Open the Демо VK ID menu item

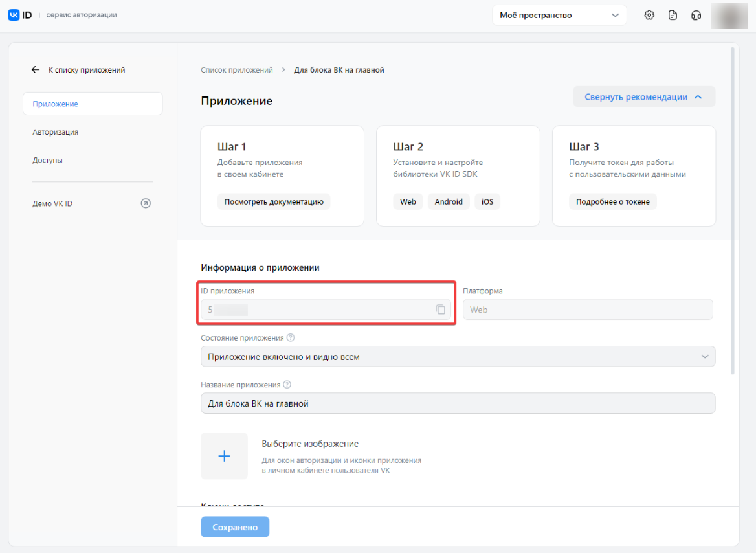coord(52,203)
